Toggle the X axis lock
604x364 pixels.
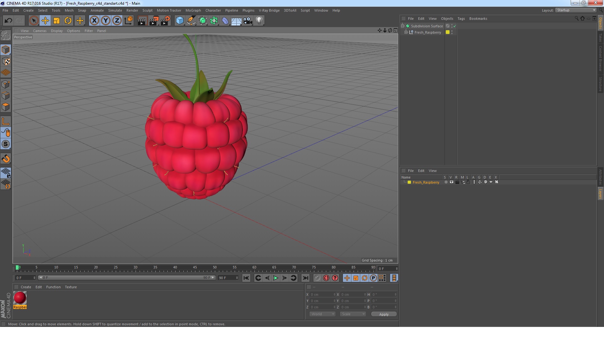click(94, 21)
